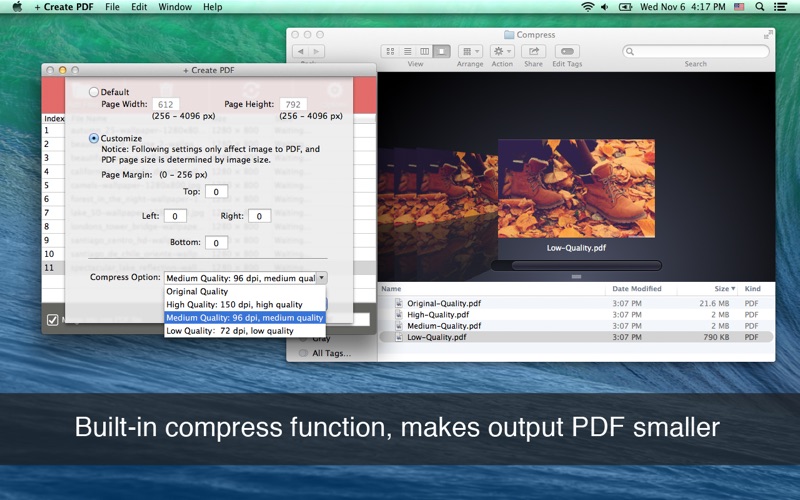Click the battery status icon
The width and height of the screenshot is (800, 500).
[625, 7]
